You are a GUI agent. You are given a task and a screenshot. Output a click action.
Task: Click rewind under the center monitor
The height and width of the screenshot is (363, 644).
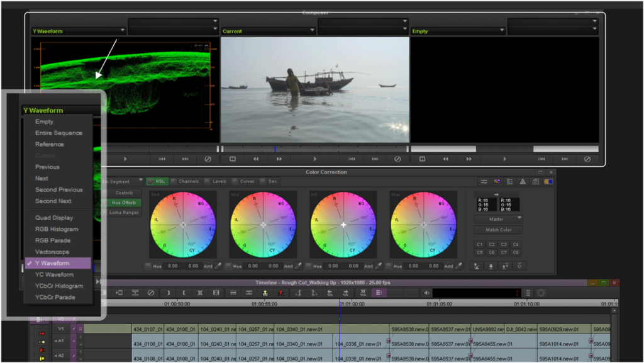(256, 159)
